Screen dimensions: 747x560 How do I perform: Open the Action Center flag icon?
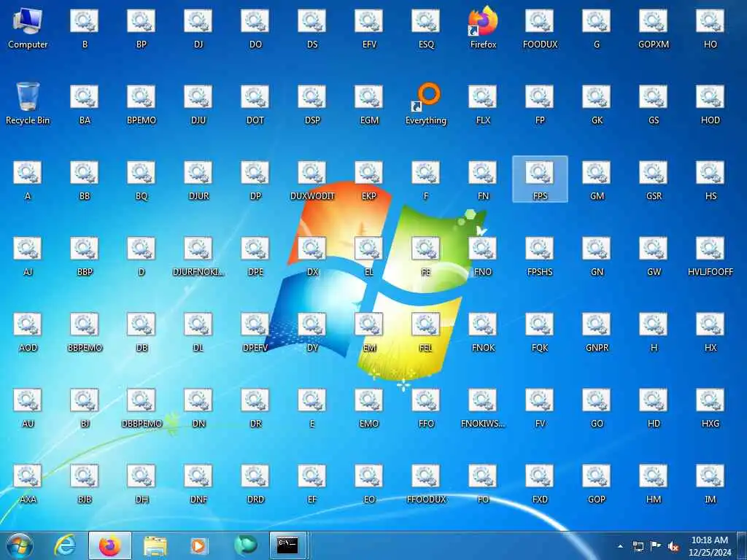pos(656,546)
